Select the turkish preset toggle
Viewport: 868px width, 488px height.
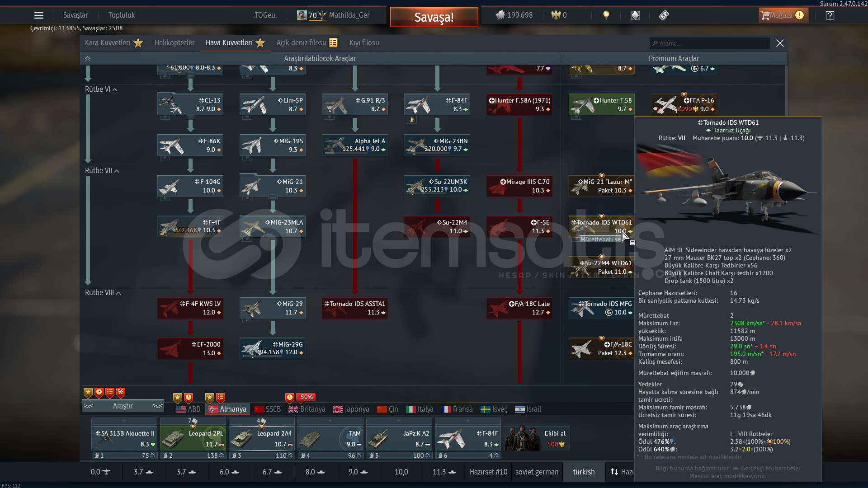click(584, 472)
